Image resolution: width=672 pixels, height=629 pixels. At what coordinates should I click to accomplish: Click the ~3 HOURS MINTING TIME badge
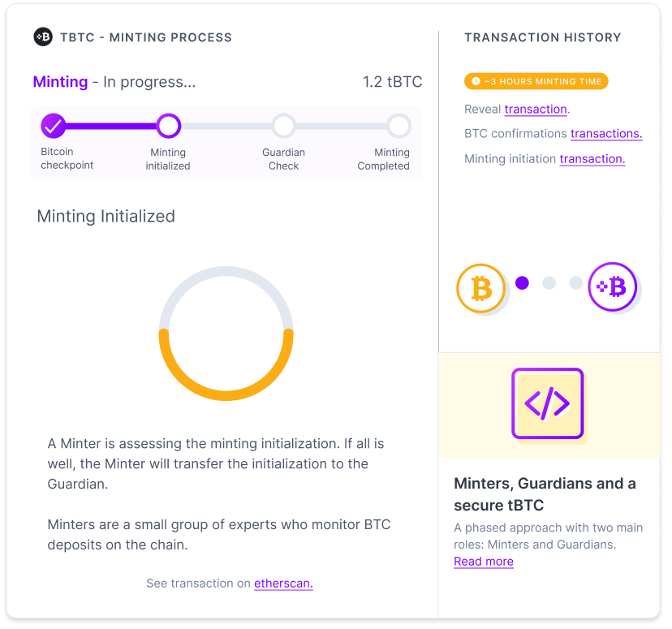coord(536,81)
